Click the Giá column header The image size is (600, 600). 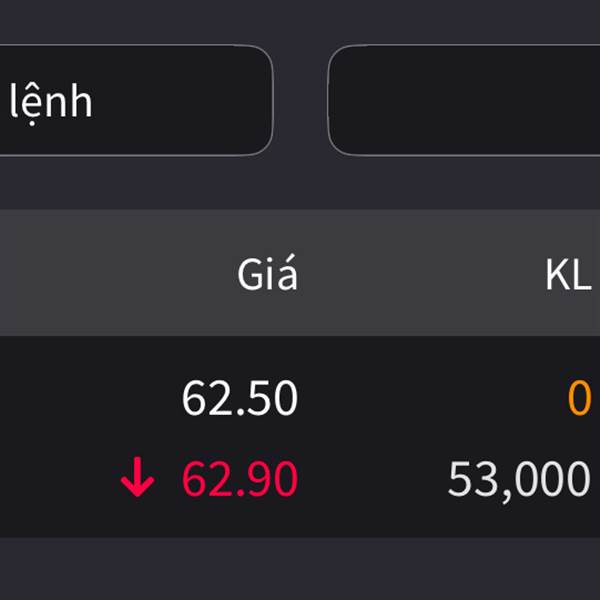point(267,275)
